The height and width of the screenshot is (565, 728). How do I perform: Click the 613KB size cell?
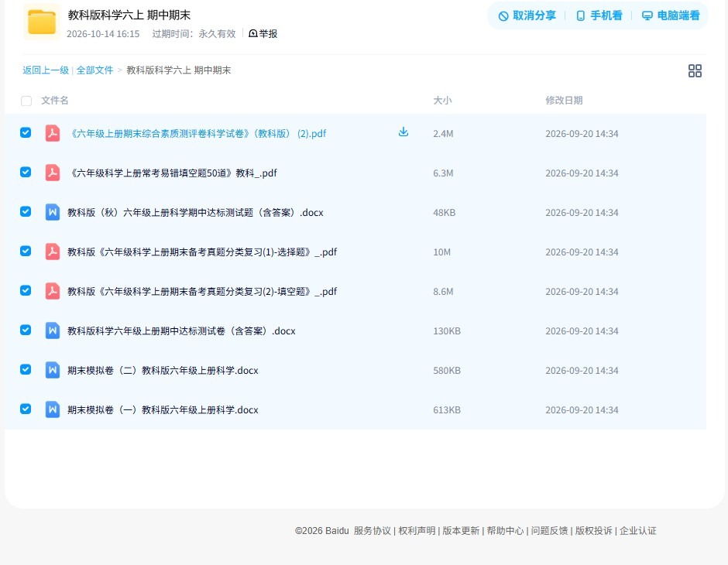coord(447,409)
